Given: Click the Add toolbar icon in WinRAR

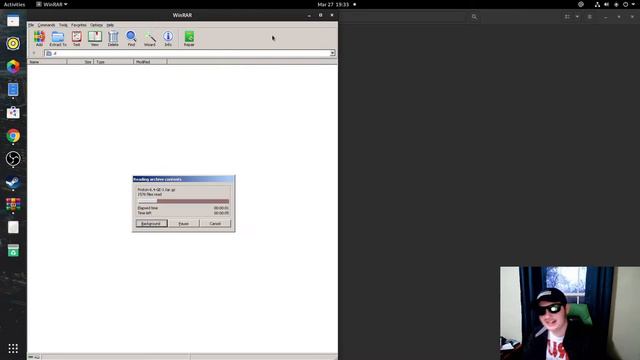Looking at the screenshot, I should coord(39,38).
